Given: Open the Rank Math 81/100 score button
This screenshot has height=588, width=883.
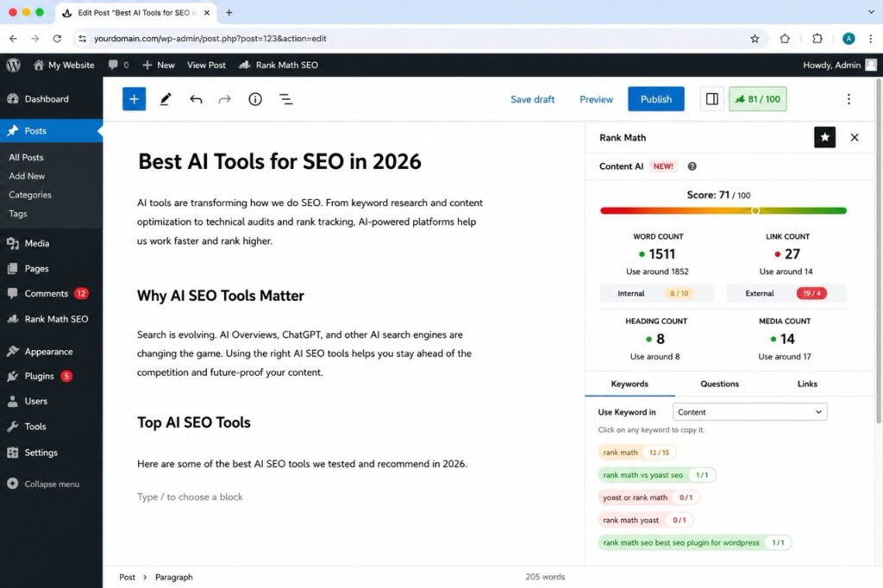Looking at the screenshot, I should (x=757, y=99).
